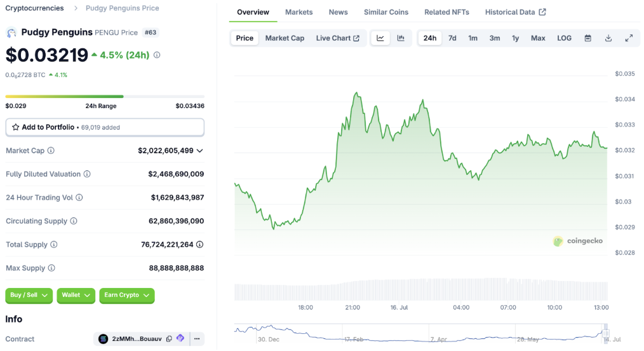
Task: Open the Overview tab
Action: point(253,12)
